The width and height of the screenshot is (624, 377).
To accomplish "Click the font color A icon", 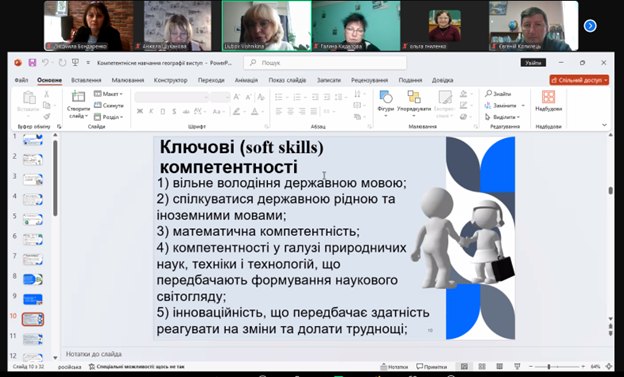I will point(255,111).
